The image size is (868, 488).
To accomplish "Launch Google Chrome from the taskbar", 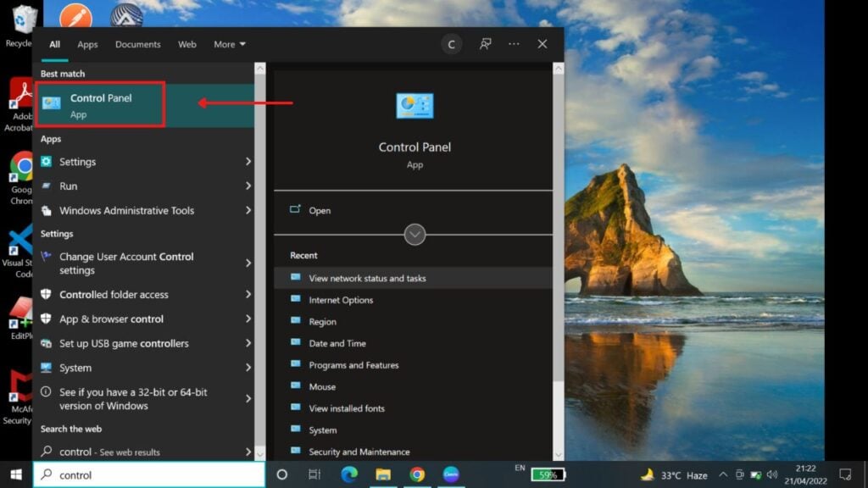I will 417,474.
